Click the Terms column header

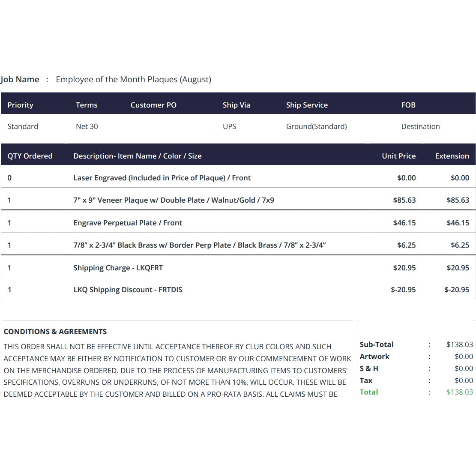tap(87, 105)
